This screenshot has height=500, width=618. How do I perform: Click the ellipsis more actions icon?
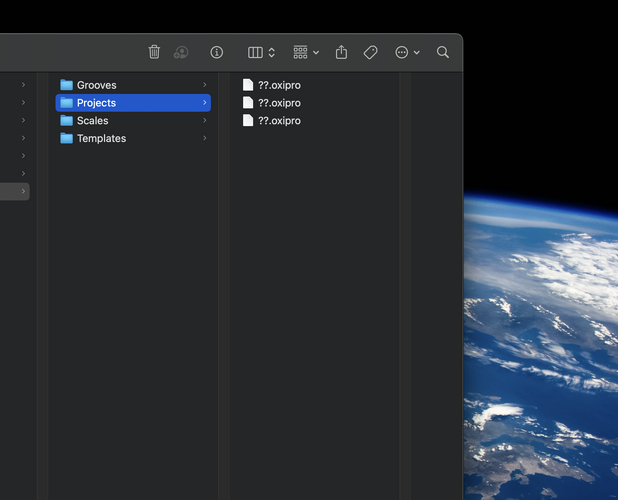(x=402, y=52)
